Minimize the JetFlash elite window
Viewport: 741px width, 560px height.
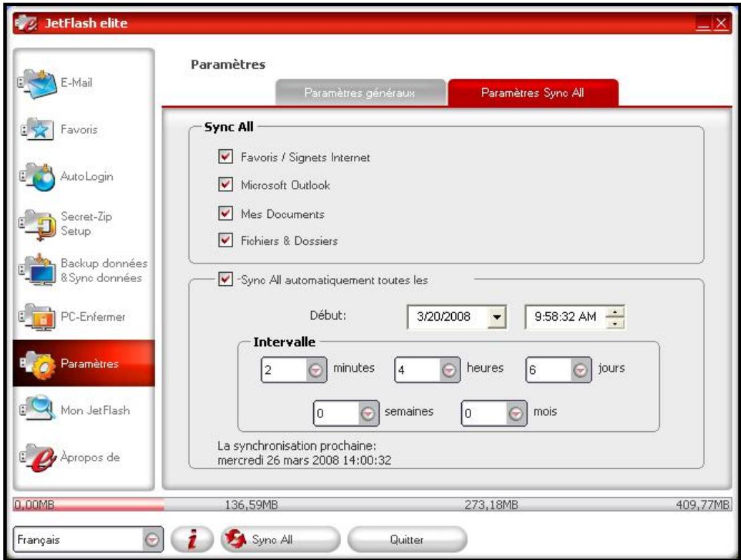[x=703, y=23]
